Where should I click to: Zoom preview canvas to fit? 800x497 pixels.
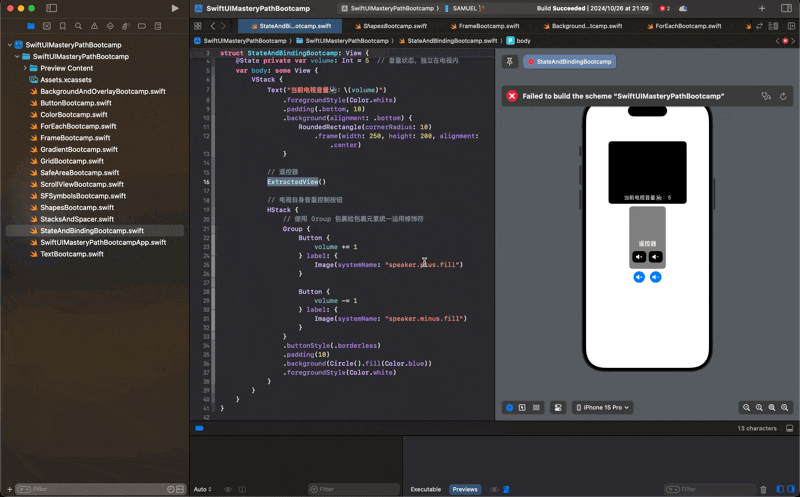pyautogui.click(x=772, y=408)
